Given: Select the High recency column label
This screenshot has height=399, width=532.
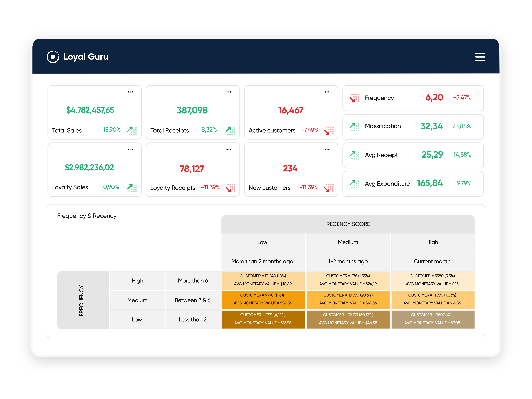Looking at the screenshot, I should tap(432, 242).
